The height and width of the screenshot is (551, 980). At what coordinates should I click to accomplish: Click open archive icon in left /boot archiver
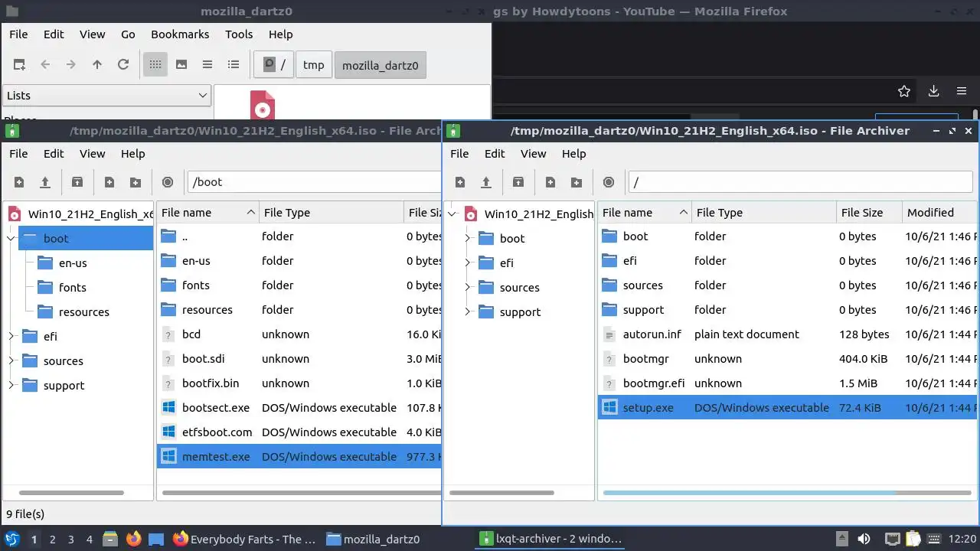(45, 182)
